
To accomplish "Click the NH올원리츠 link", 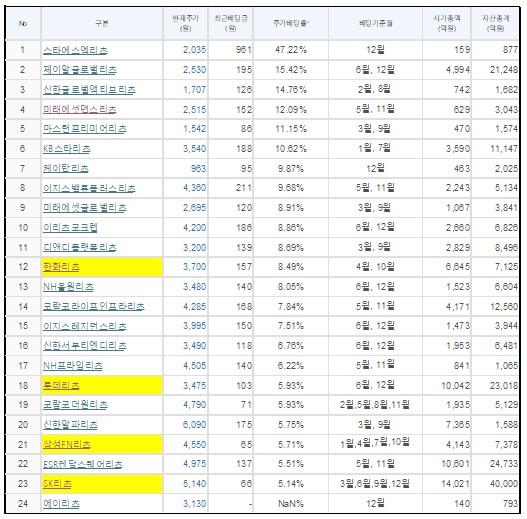I will [68, 287].
